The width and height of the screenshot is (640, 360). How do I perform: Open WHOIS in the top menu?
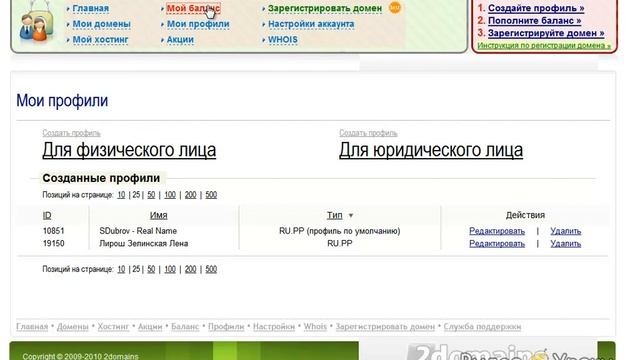pos(283,40)
